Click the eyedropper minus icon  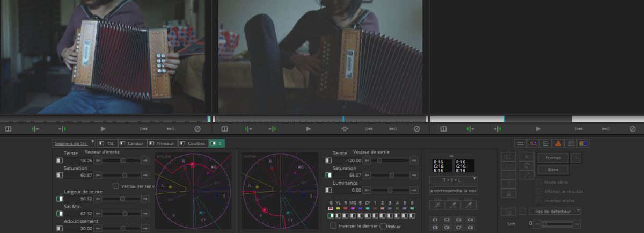pyautogui.click(x=469, y=205)
